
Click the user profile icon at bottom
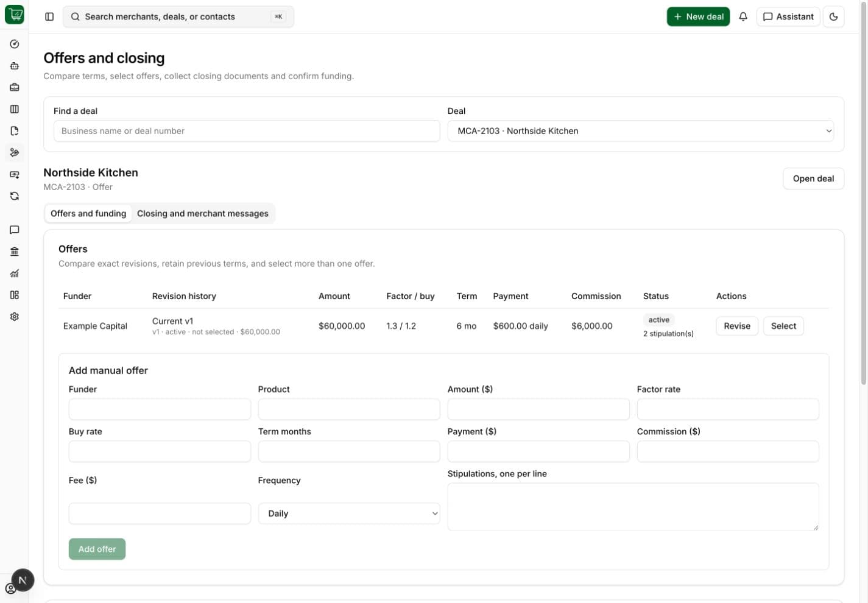click(x=10, y=589)
